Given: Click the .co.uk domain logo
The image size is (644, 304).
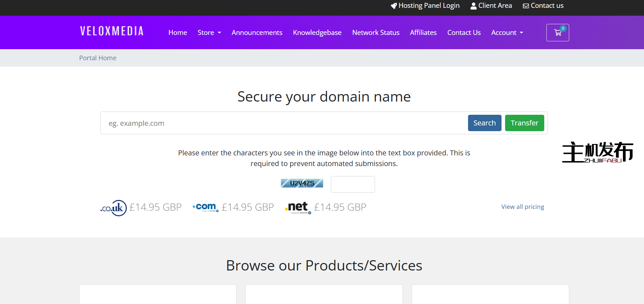Looking at the screenshot, I should tap(114, 208).
